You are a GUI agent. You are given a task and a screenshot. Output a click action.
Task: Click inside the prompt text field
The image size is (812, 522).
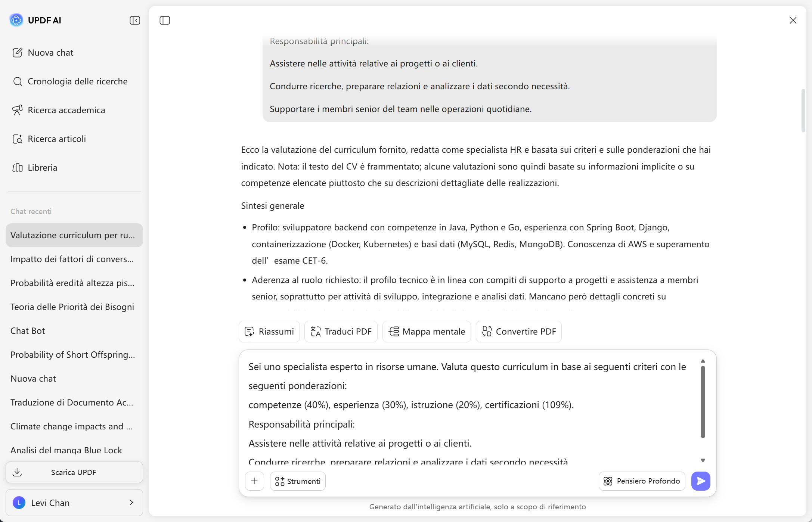(467, 405)
